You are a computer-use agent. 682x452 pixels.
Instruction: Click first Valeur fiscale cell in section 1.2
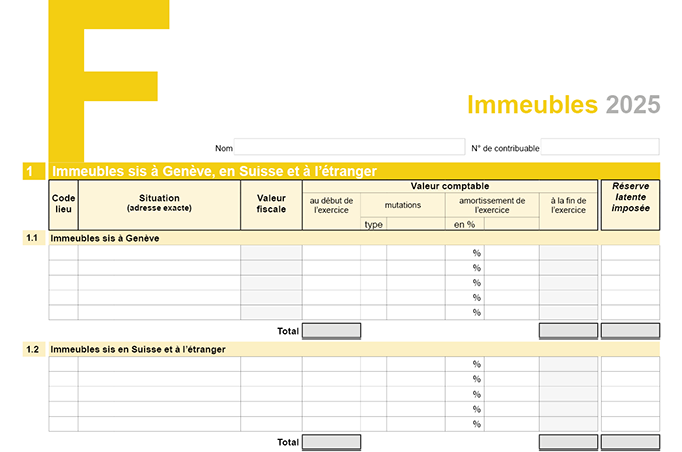click(271, 364)
